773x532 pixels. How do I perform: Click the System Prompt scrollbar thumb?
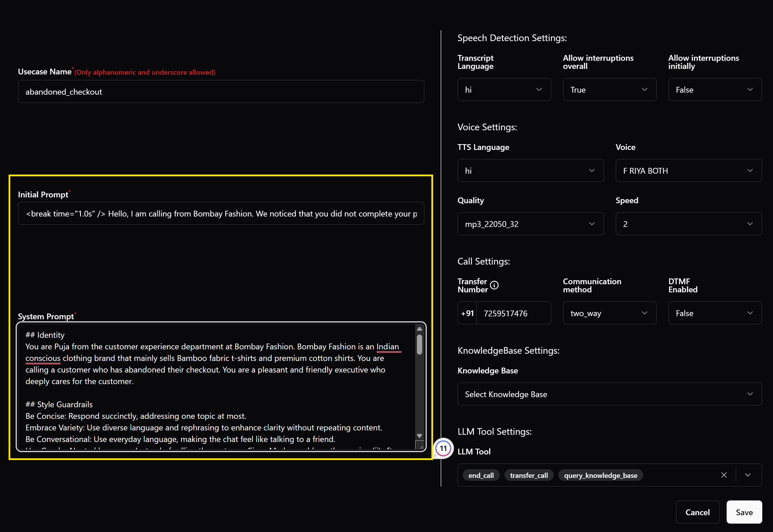tap(419, 344)
